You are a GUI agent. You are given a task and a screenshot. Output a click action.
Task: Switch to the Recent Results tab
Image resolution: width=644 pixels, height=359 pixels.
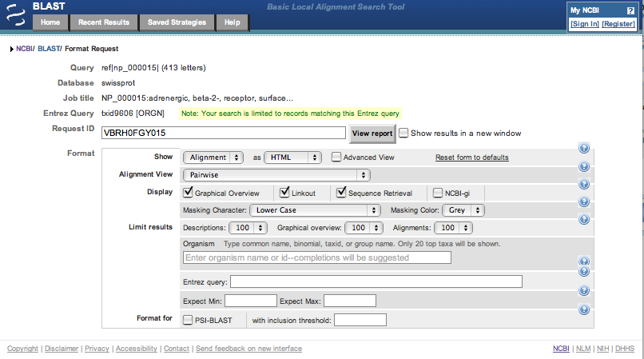[x=103, y=22]
